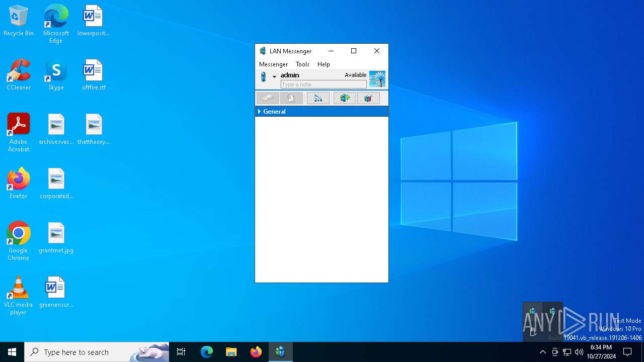Select the corporated image file on desktop
The height and width of the screenshot is (362, 644).
[x=56, y=184]
